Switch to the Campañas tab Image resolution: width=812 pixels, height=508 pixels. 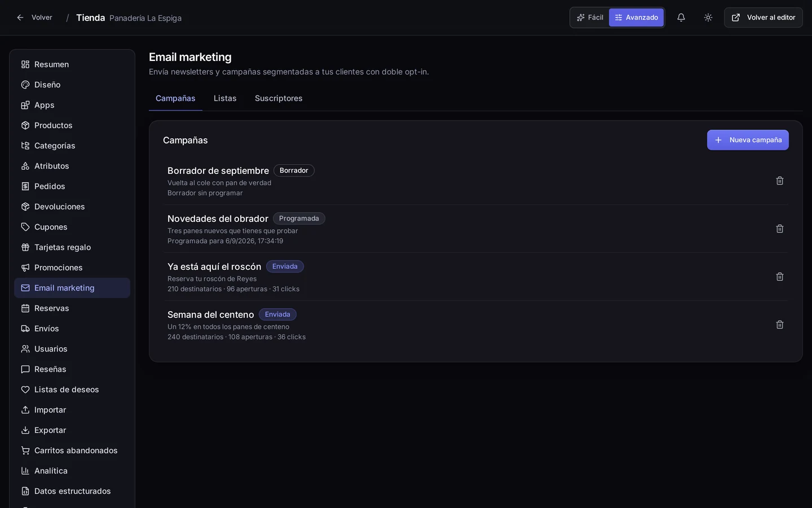pos(175,98)
